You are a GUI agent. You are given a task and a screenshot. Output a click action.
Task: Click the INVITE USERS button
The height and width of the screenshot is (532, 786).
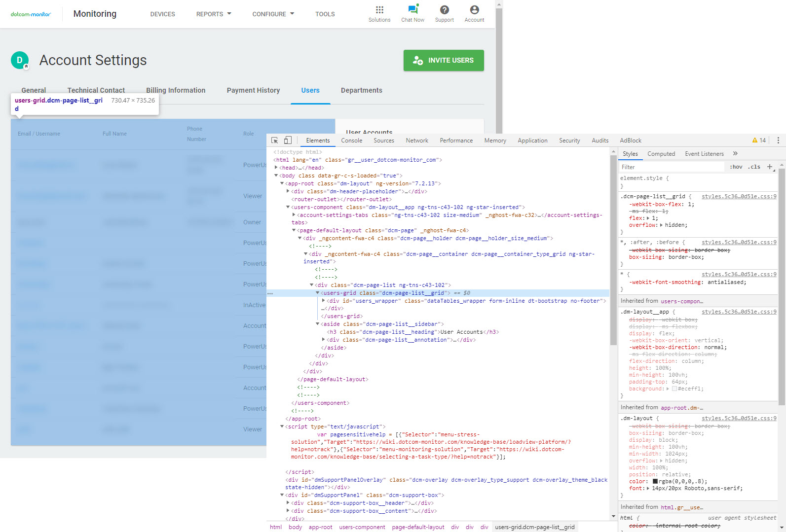[443, 60]
